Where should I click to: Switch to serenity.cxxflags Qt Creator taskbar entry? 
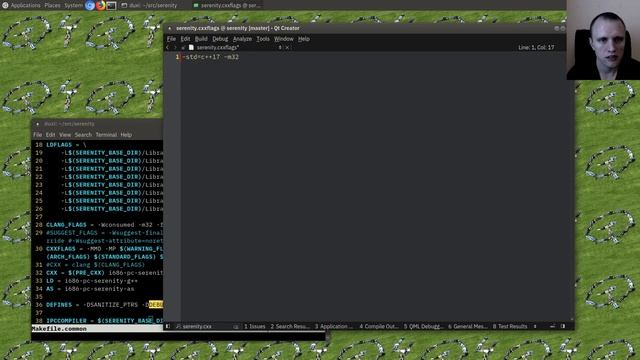pyautogui.click(x=227, y=5)
